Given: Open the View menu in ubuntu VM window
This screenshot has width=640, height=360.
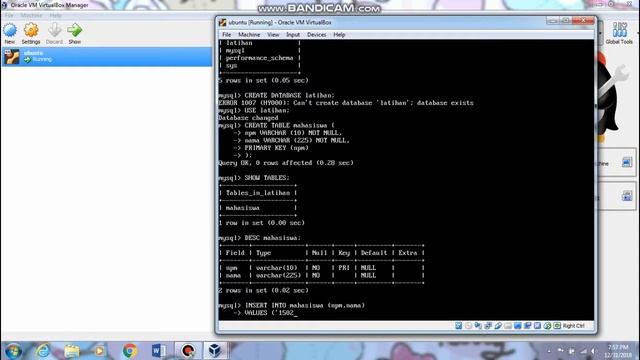Looking at the screenshot, I should pos(273,35).
